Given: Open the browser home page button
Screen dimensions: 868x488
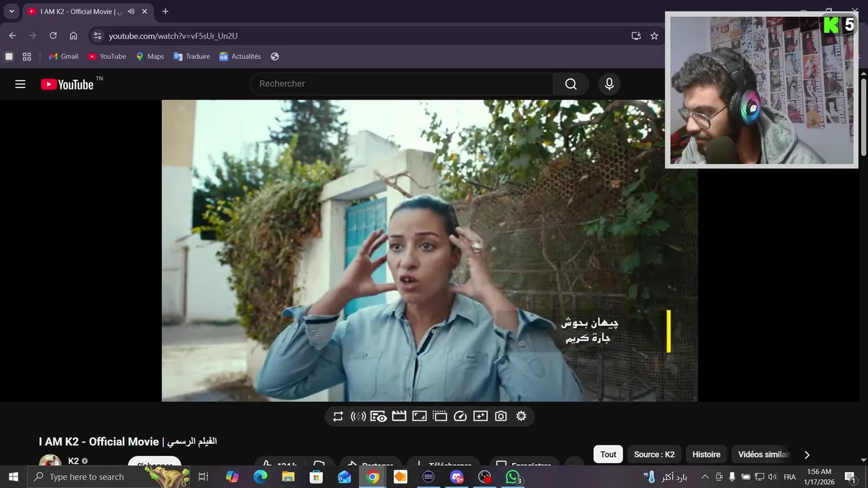Looking at the screenshot, I should (x=73, y=36).
